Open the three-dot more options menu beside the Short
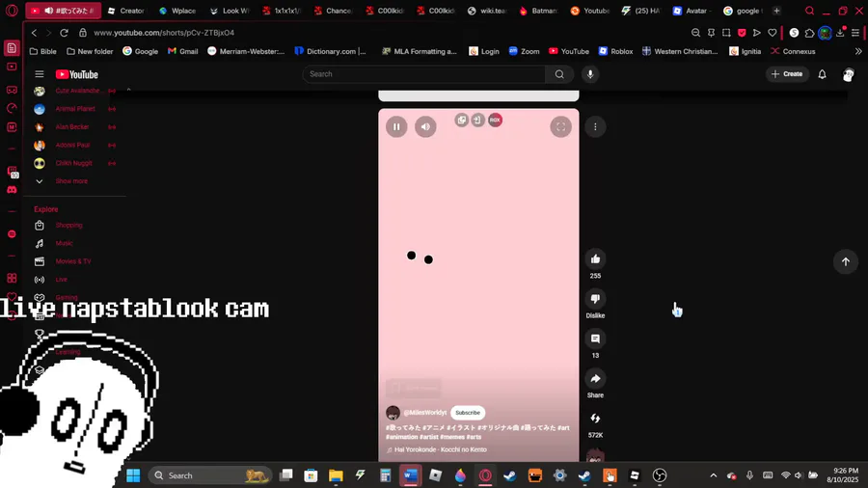 (595, 126)
